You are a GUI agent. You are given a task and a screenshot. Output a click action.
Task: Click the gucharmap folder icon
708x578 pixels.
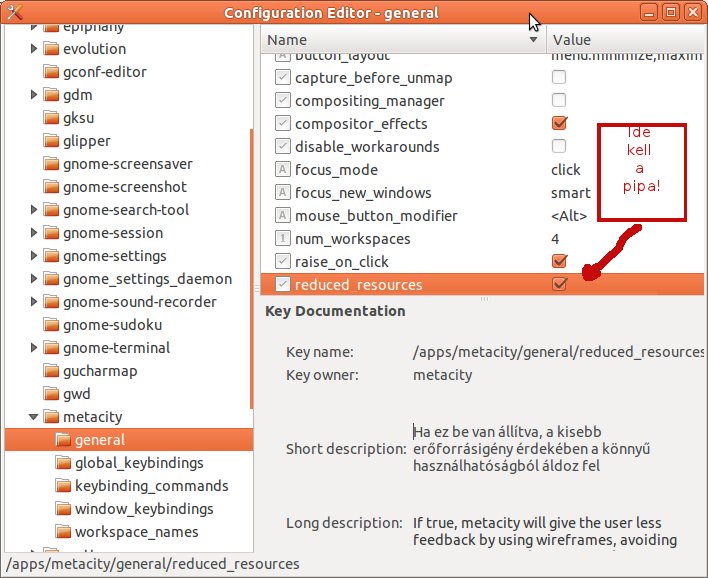(51, 370)
